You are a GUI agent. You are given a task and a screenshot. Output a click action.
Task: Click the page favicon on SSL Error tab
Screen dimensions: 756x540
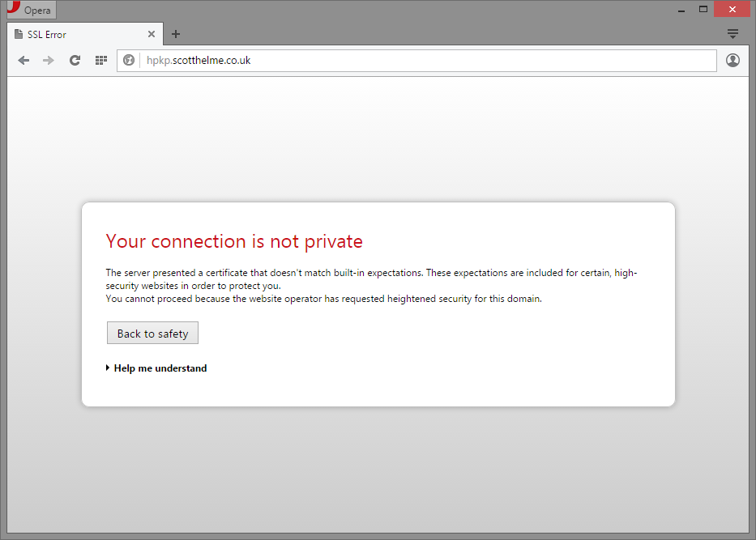(19, 35)
